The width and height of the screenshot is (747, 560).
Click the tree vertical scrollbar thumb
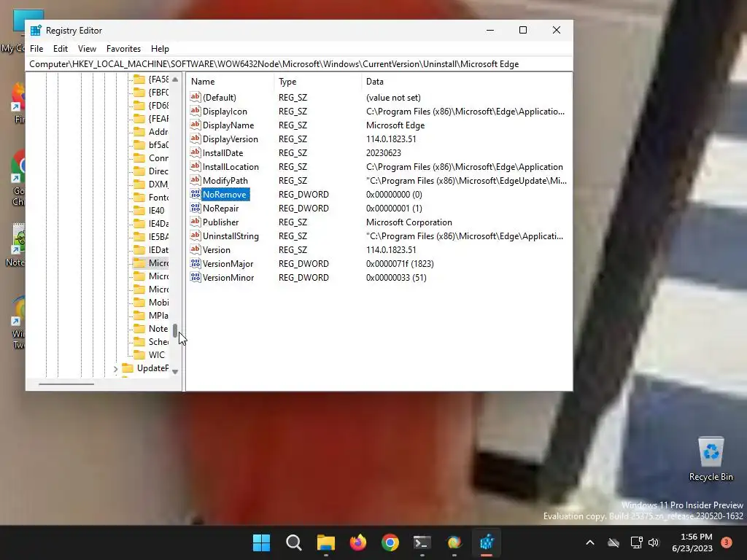point(175,330)
